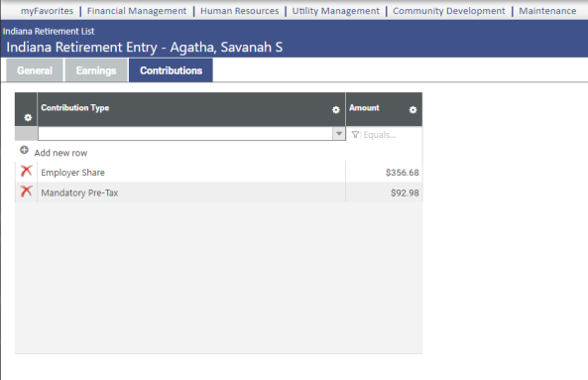Click the Amount Equals filter field
The width and height of the screenshot is (588, 380).
click(391, 134)
